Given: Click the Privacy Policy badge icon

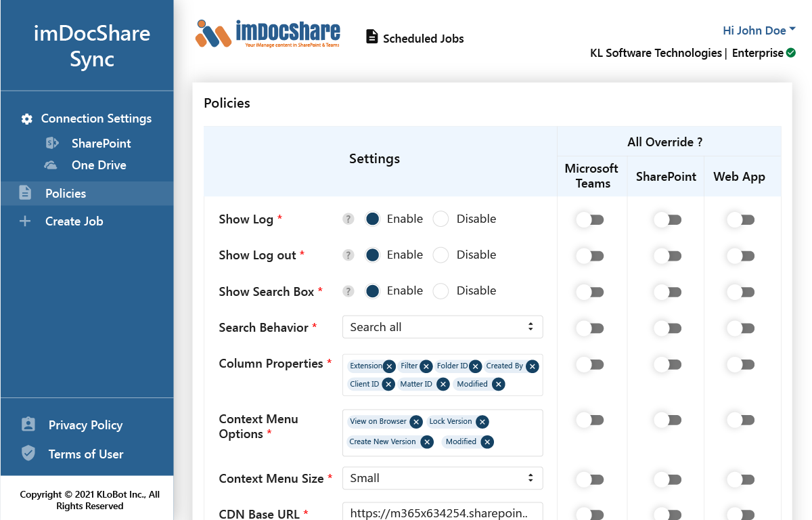Looking at the screenshot, I should 28,425.
